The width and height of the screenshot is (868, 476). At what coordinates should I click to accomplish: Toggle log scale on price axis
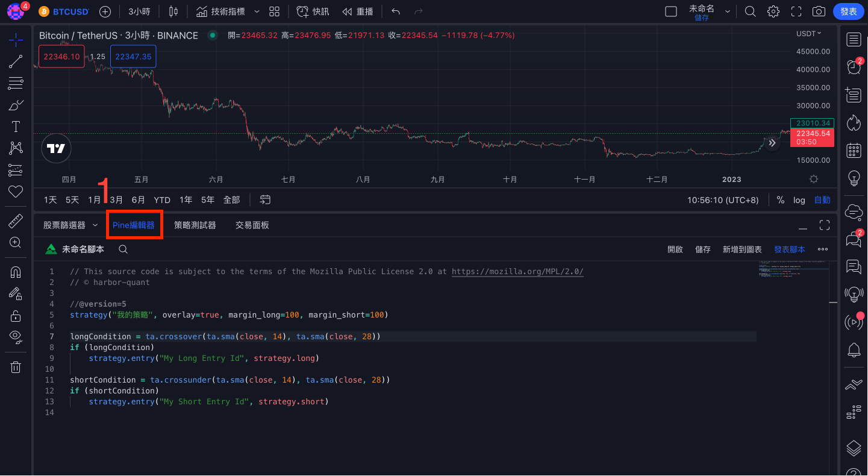799,200
